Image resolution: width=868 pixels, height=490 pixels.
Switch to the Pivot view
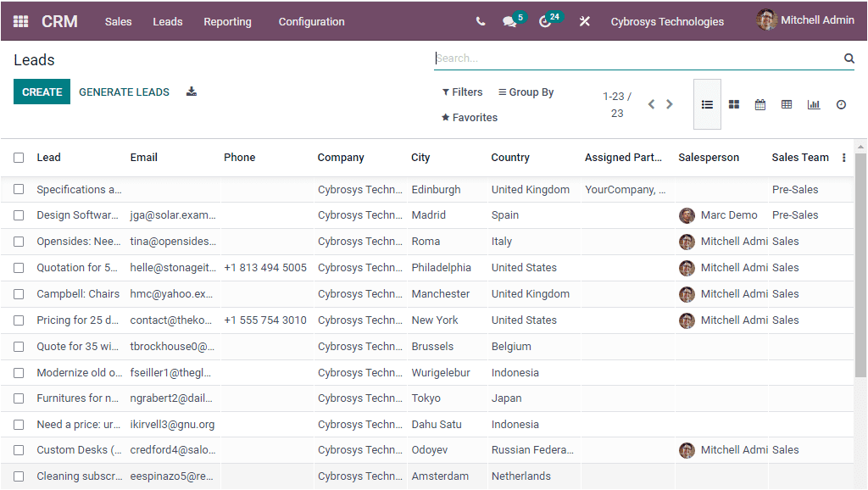click(x=787, y=104)
